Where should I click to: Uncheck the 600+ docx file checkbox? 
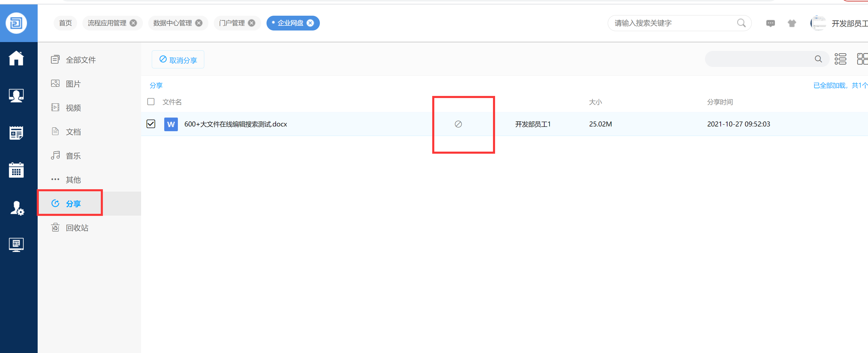pyautogui.click(x=151, y=124)
